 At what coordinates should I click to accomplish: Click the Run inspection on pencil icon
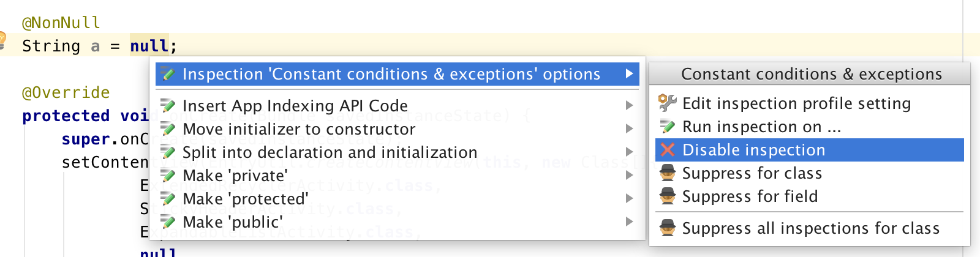coord(668,127)
